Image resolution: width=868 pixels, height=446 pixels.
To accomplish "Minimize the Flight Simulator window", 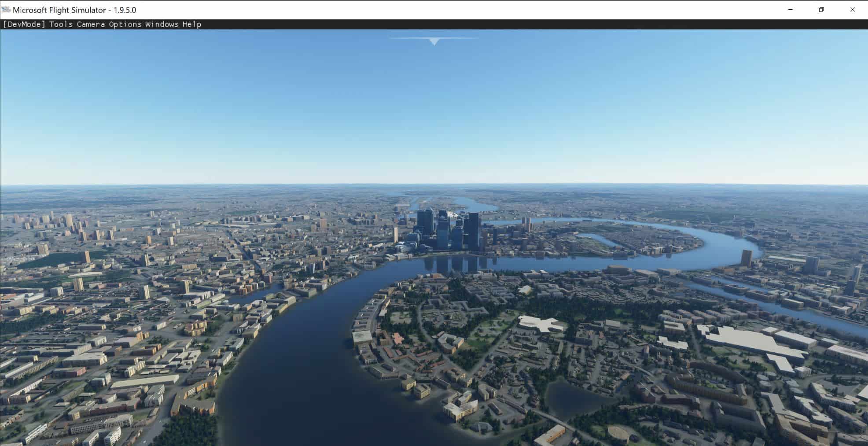I will (x=791, y=10).
